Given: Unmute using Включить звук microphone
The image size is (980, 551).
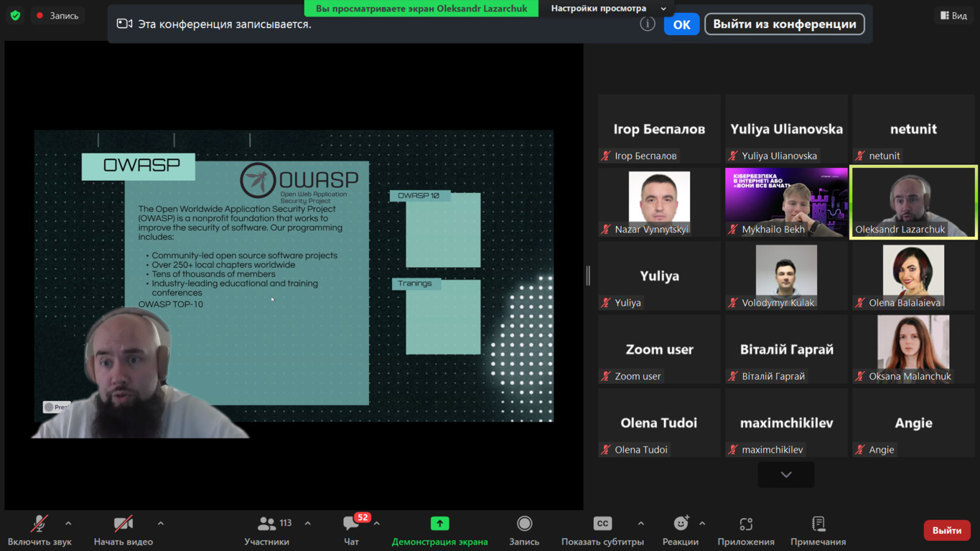Looking at the screenshot, I should pos(39,530).
